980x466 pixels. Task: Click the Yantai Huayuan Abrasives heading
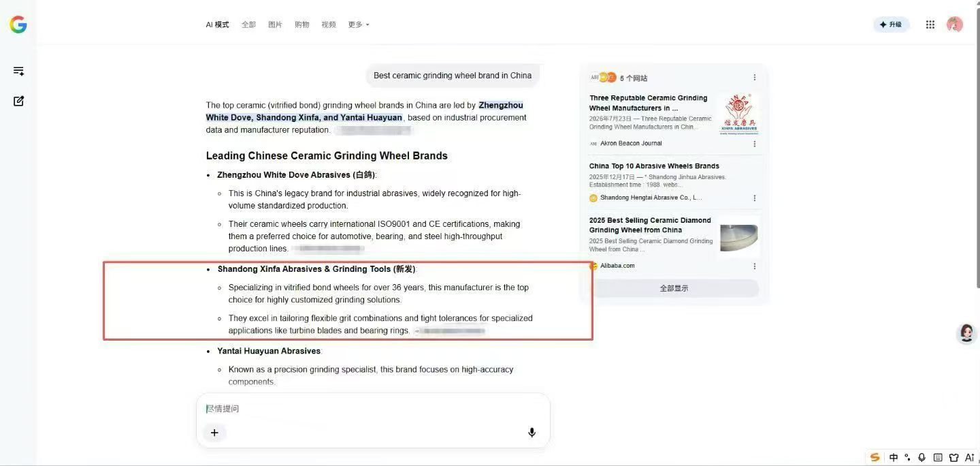[x=269, y=351]
